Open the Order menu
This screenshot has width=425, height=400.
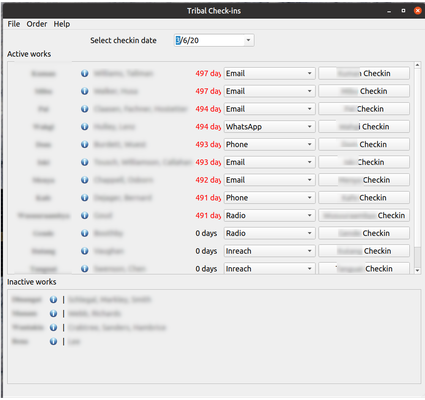(x=37, y=24)
